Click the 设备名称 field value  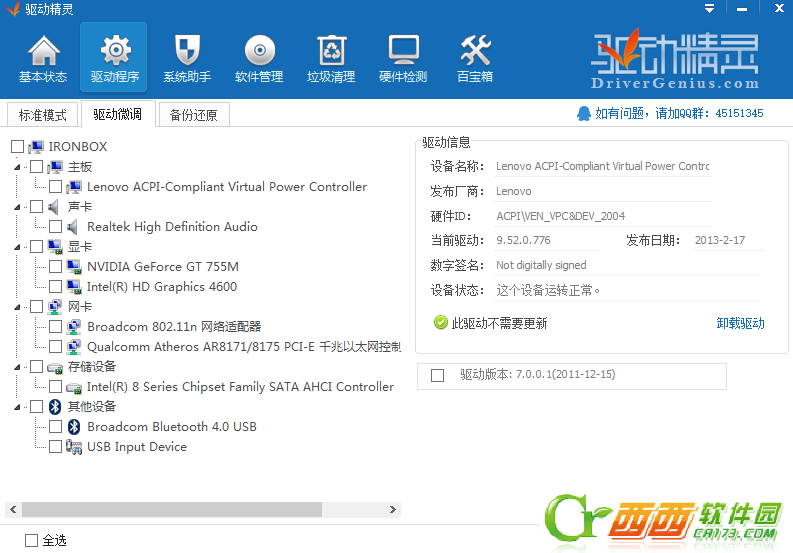pos(602,166)
